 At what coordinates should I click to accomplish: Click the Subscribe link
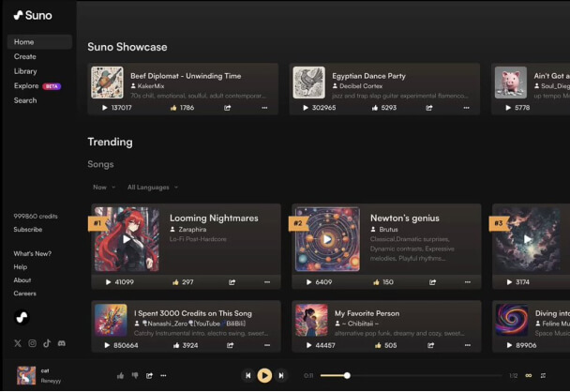[27, 229]
